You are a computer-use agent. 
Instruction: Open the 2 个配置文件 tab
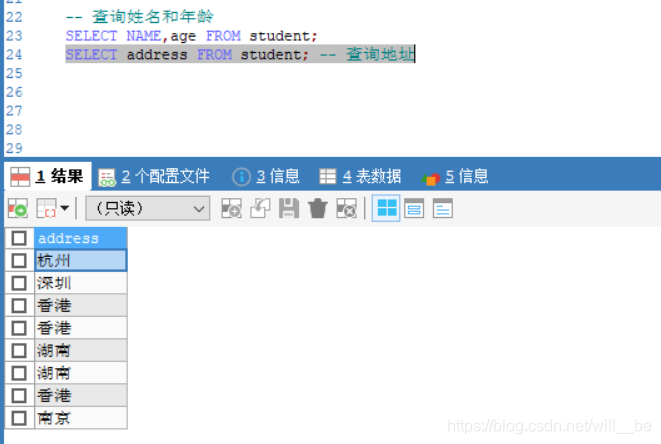(x=154, y=176)
